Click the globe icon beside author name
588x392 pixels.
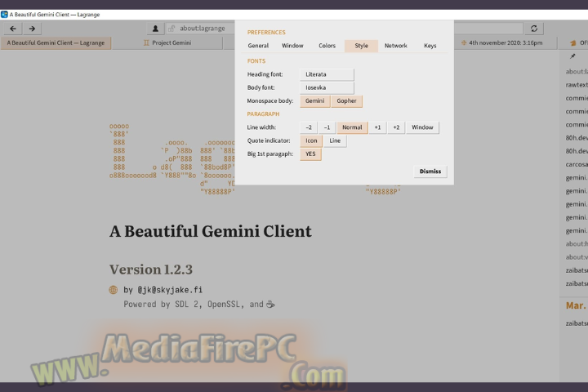click(114, 290)
